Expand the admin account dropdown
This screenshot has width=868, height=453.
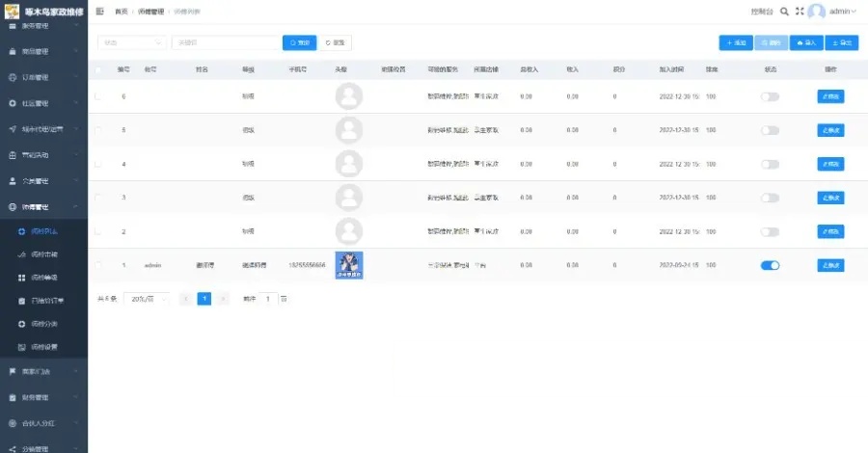point(843,12)
